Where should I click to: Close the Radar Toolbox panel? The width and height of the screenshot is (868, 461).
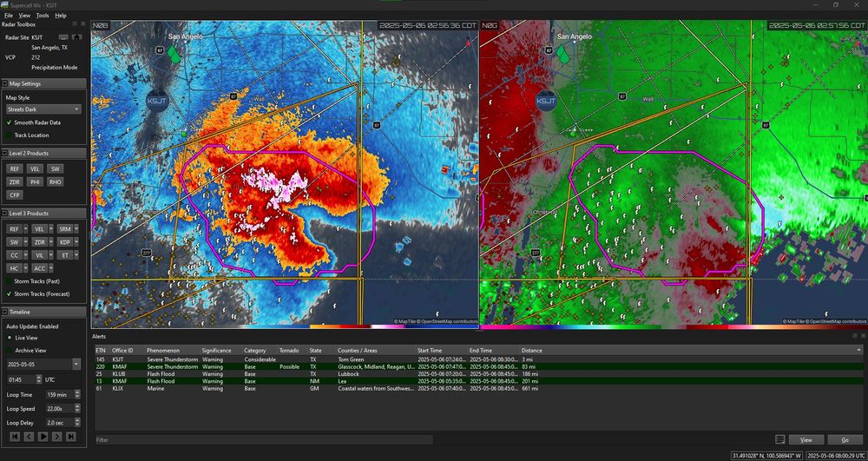pos(83,24)
